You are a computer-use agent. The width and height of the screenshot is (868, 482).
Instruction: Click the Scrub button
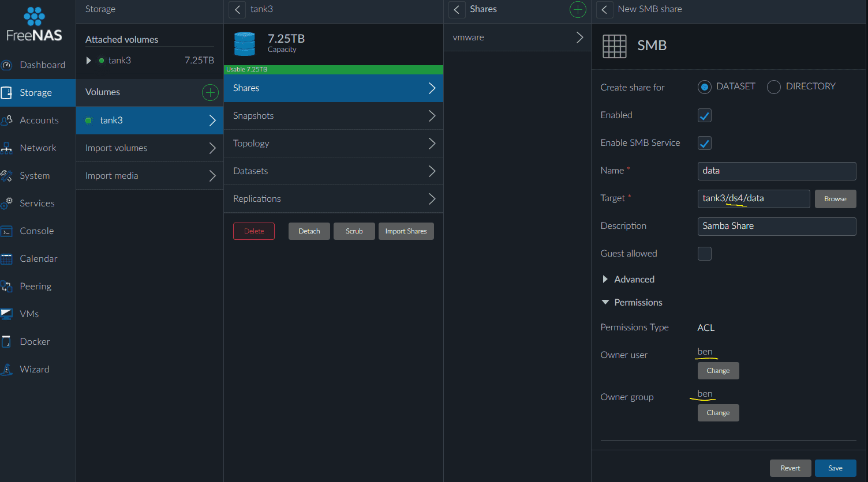point(354,231)
